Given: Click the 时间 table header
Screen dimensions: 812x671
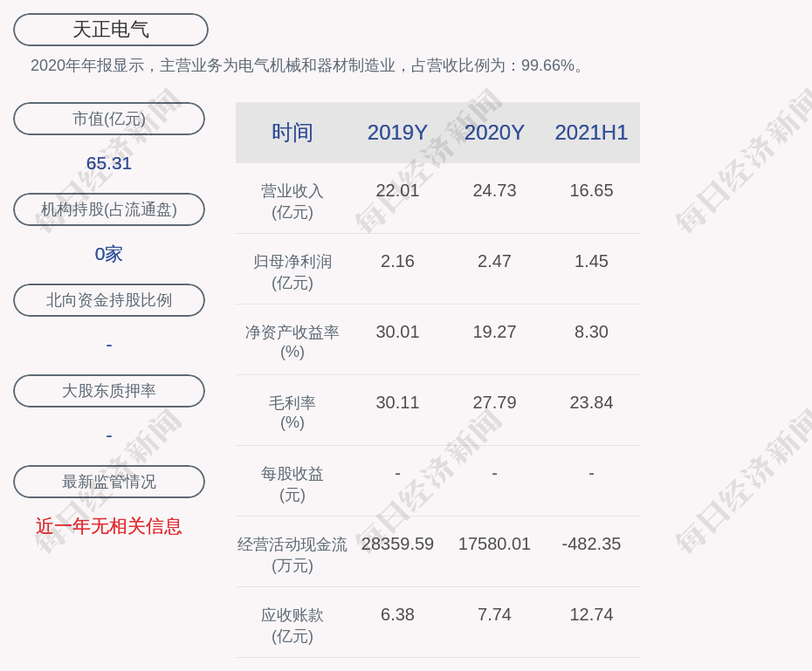Looking at the screenshot, I should point(292,133).
